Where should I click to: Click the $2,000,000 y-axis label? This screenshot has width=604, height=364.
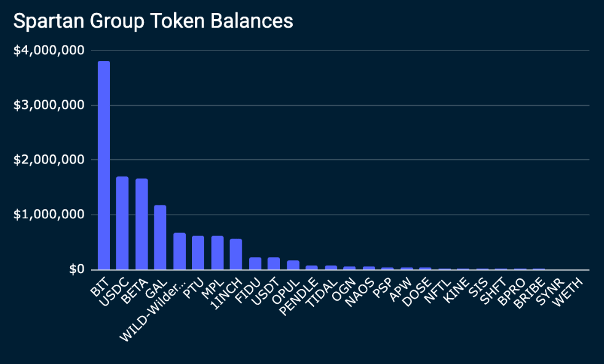click(49, 160)
